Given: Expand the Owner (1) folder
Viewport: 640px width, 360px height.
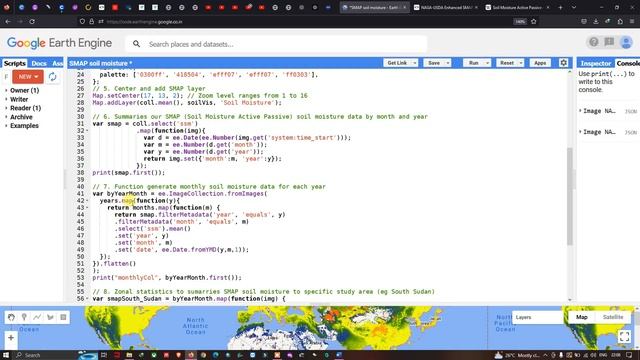Looking at the screenshot, I should (x=6, y=91).
